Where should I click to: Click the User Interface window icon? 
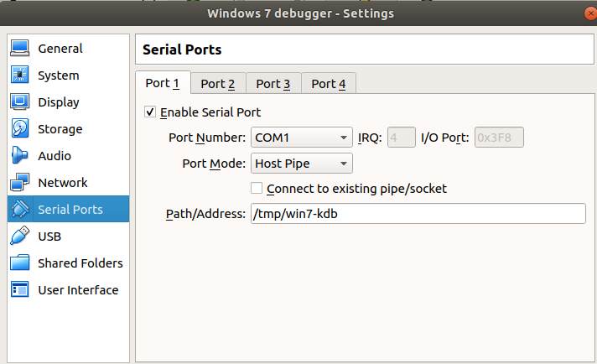click(x=20, y=289)
